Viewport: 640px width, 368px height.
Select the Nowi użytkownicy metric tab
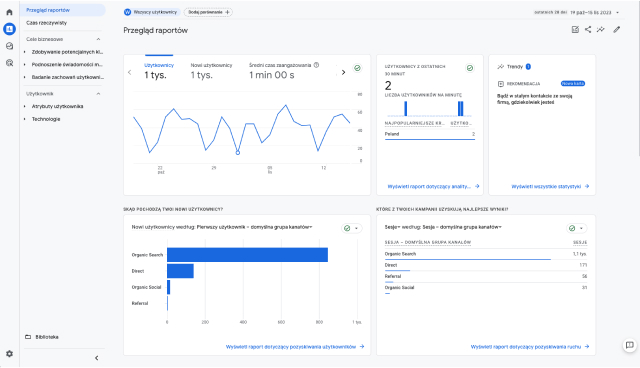click(x=211, y=71)
